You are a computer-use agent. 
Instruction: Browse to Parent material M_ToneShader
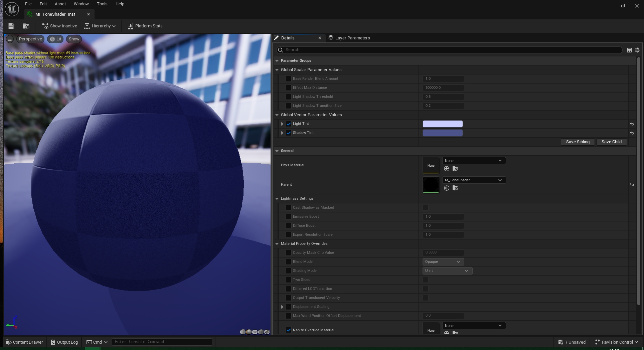pyautogui.click(x=455, y=188)
